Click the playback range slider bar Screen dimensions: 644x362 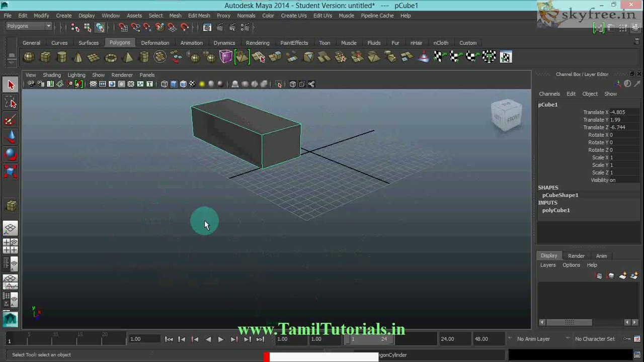[x=369, y=339]
